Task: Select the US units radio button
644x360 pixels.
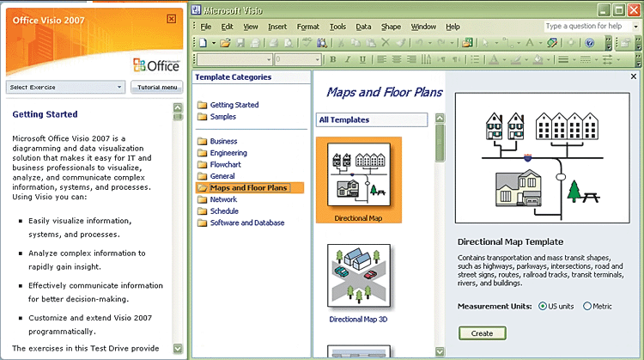Action: coord(543,306)
